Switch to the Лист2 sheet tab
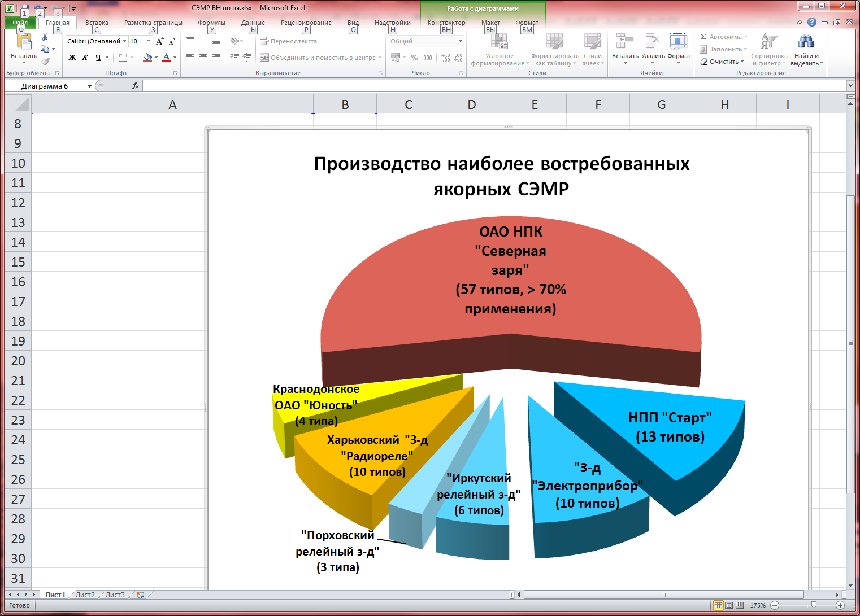860x616 pixels. [85, 595]
